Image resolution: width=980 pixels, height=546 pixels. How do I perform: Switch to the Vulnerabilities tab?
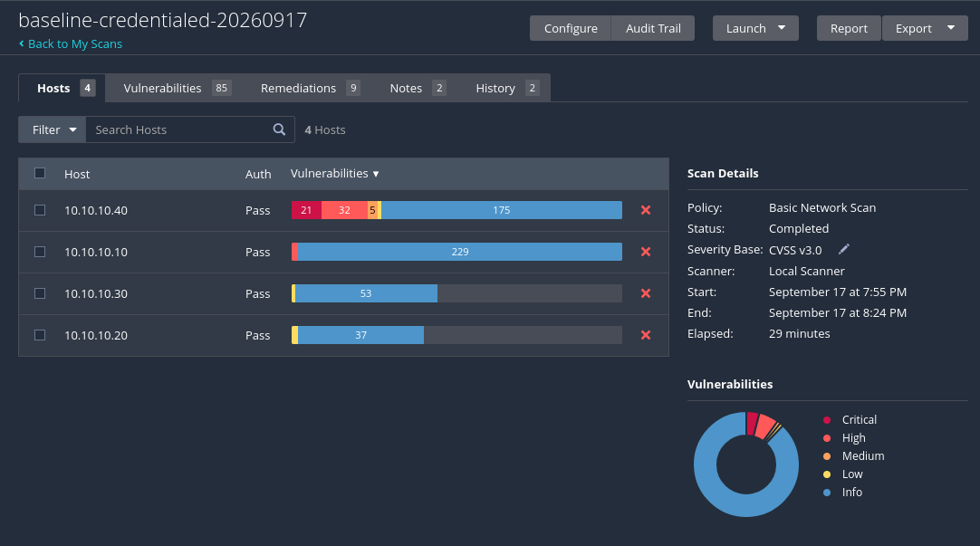tap(178, 88)
